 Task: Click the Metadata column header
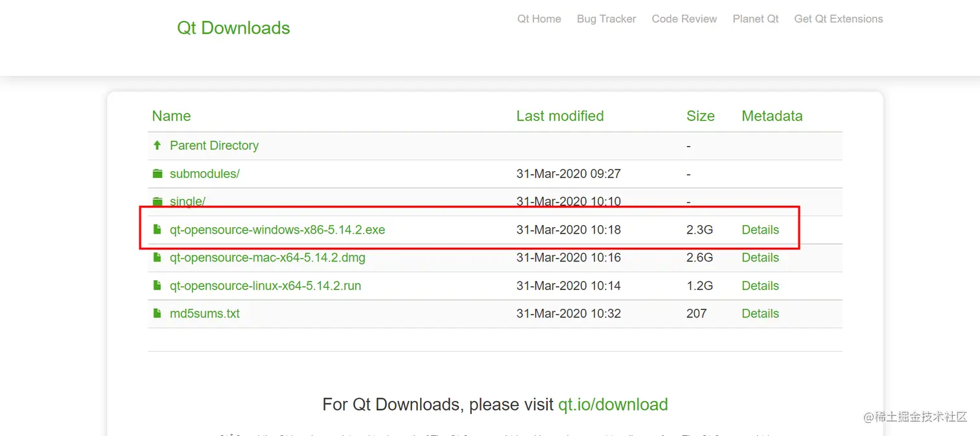[x=772, y=116]
